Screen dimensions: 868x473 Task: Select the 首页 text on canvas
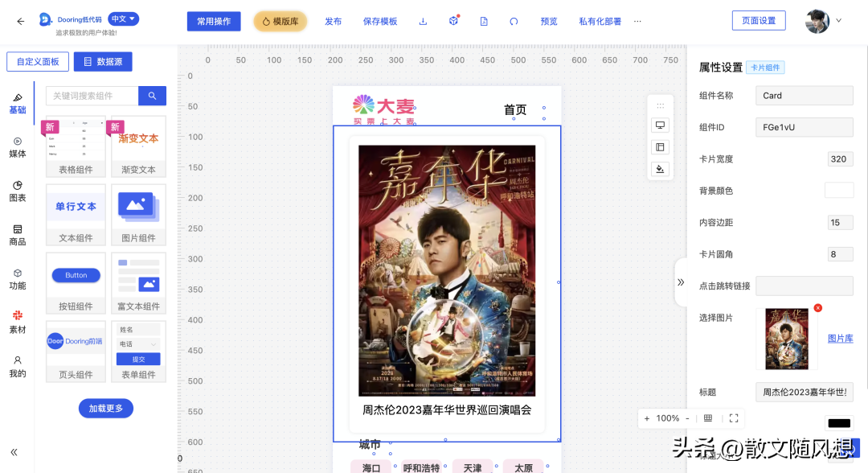(x=515, y=109)
